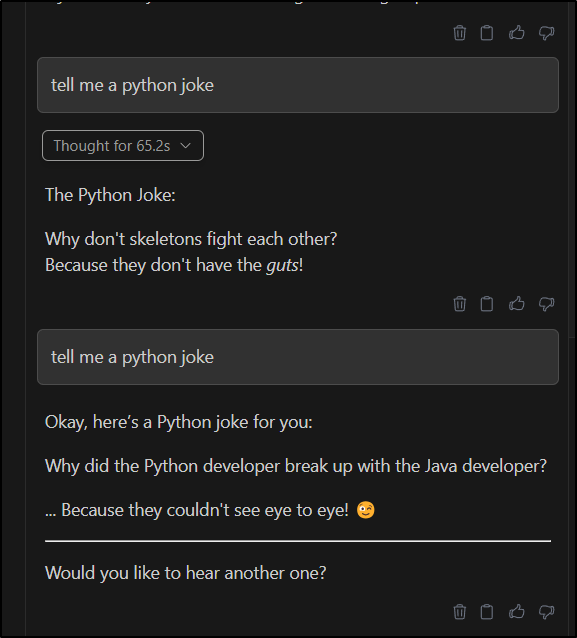Thumbs up the topmost response

pos(516,32)
